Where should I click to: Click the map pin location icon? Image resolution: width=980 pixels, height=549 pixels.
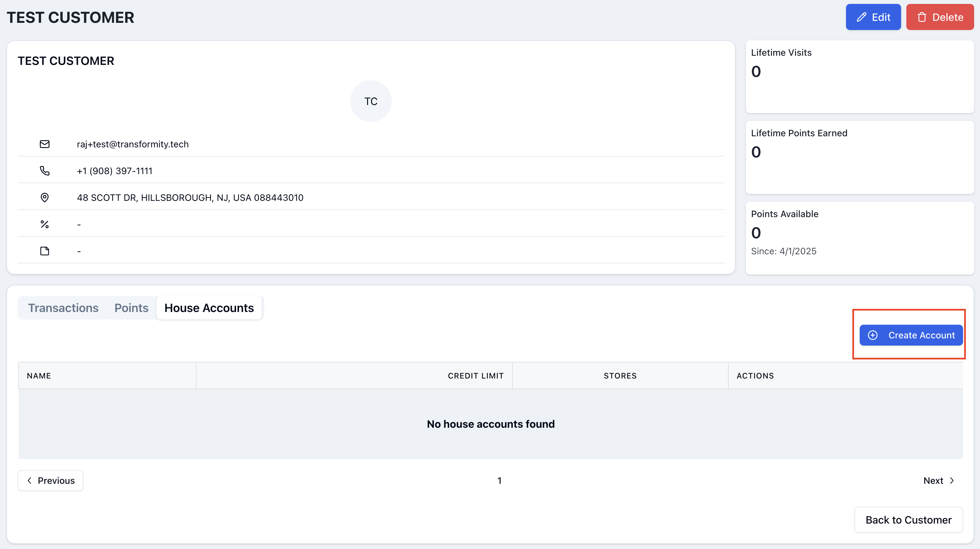45,198
